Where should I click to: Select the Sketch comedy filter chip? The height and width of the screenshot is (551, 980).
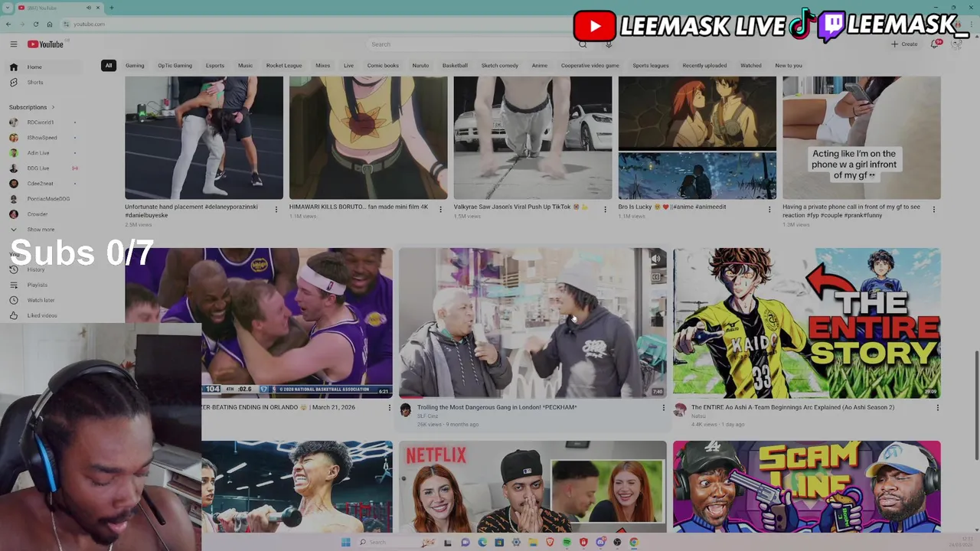(x=500, y=66)
